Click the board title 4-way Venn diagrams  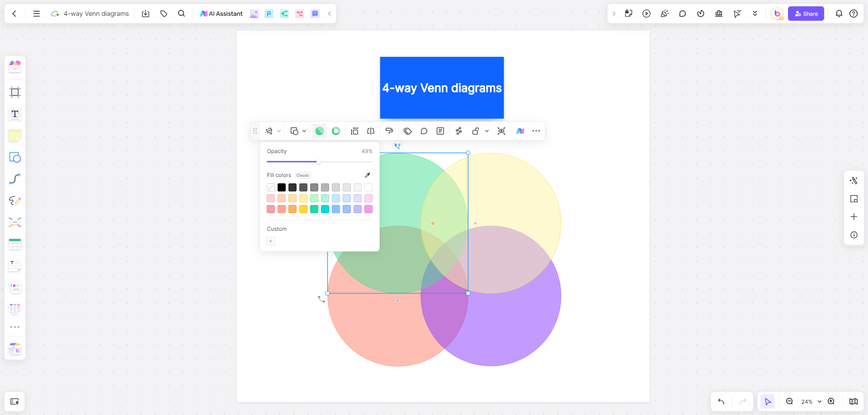tap(96, 14)
